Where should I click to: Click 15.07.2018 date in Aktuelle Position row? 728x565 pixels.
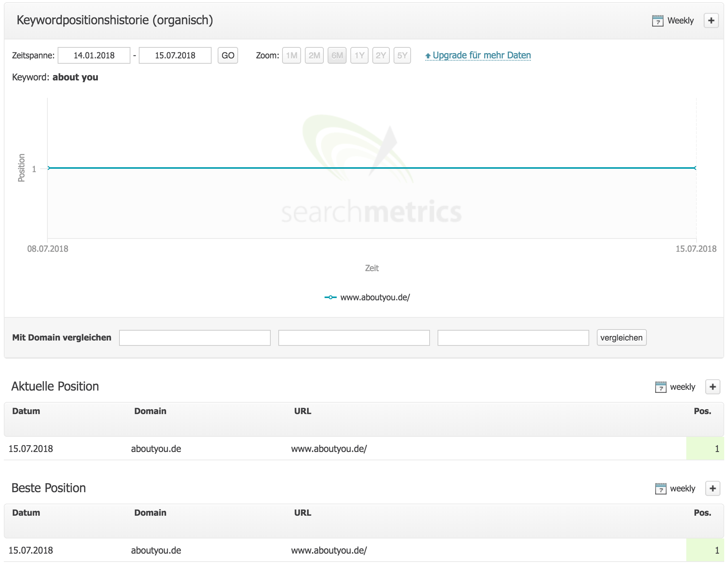[x=31, y=449]
